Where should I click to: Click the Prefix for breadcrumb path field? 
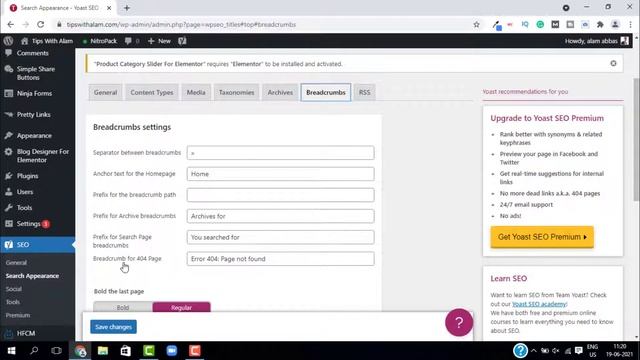[x=280, y=195]
